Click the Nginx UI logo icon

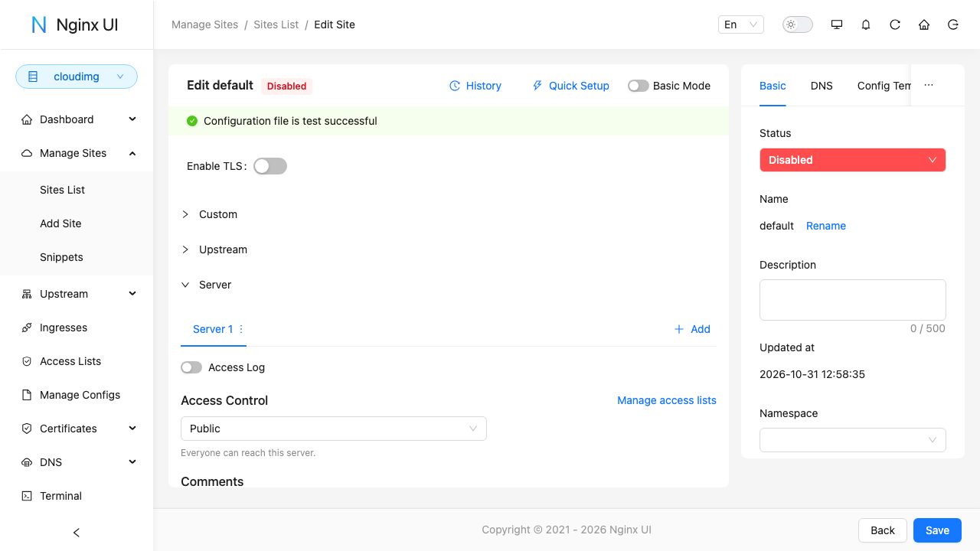[39, 24]
